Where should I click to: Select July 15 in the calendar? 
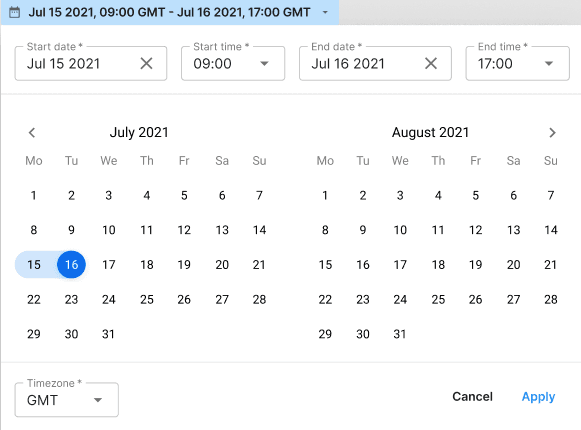coord(34,265)
